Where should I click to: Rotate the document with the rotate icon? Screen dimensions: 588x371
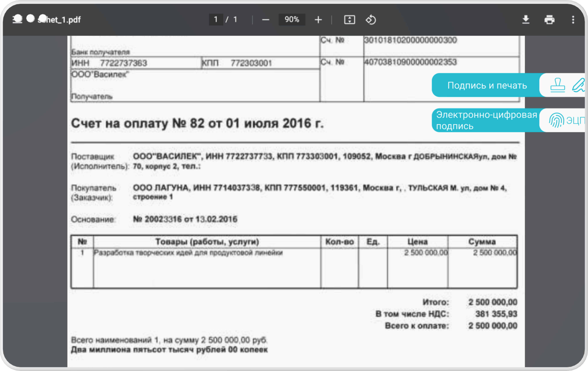click(x=371, y=20)
